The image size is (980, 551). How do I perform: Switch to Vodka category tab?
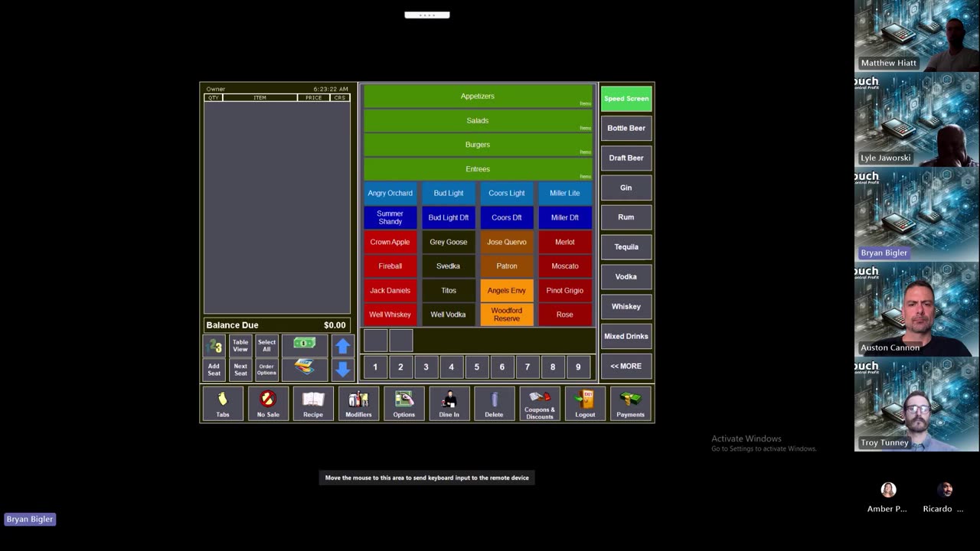click(626, 277)
